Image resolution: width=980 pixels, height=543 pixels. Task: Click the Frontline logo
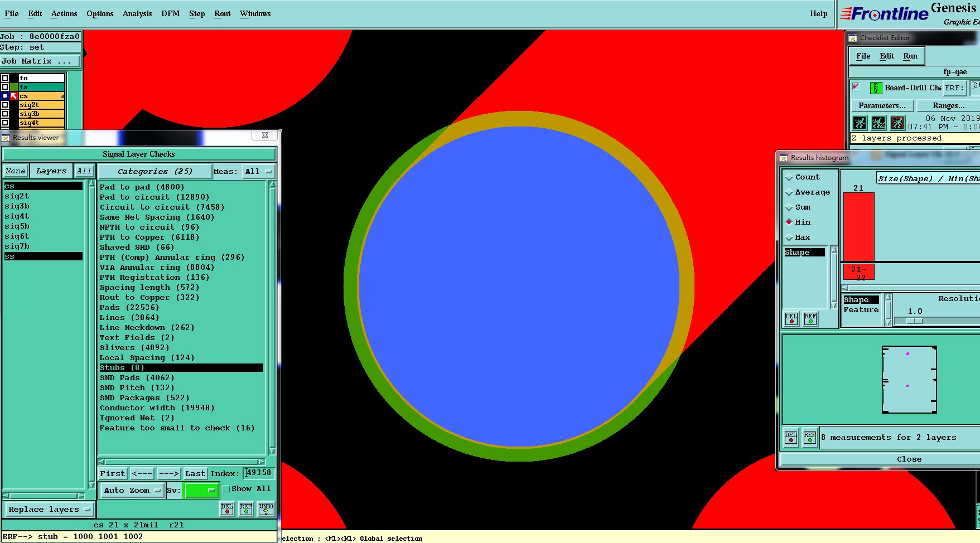[884, 13]
